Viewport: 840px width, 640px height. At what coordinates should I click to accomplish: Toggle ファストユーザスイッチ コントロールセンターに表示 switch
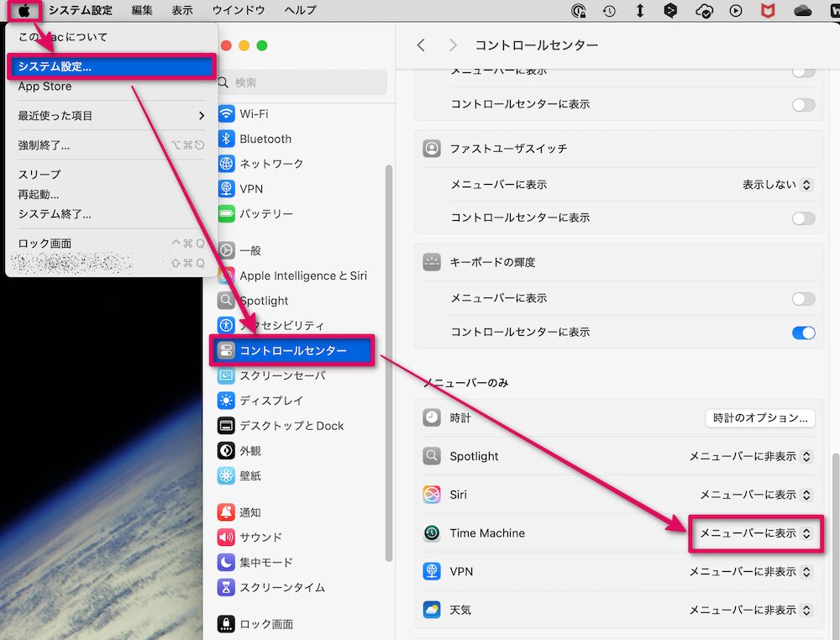803,218
